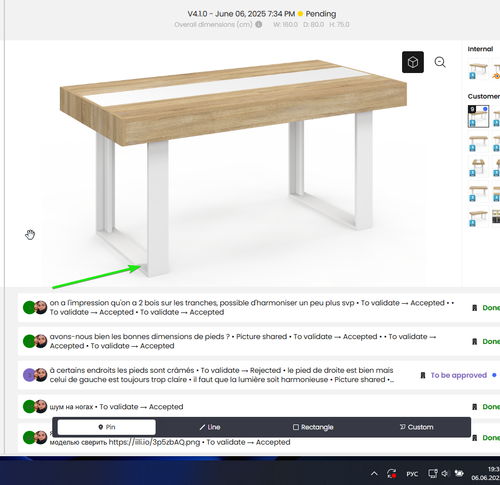
Task: Click the zoom out magnifier icon
Action: [x=440, y=62]
